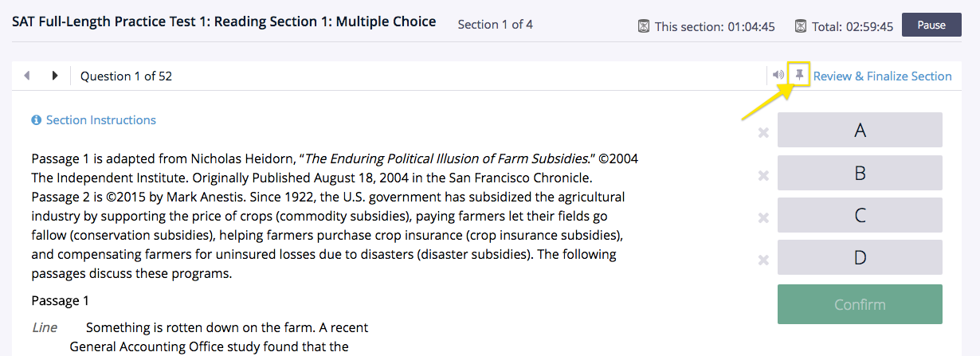Viewport: 980px width, 356px height.
Task: Go to the next question arrow
Action: [55, 76]
